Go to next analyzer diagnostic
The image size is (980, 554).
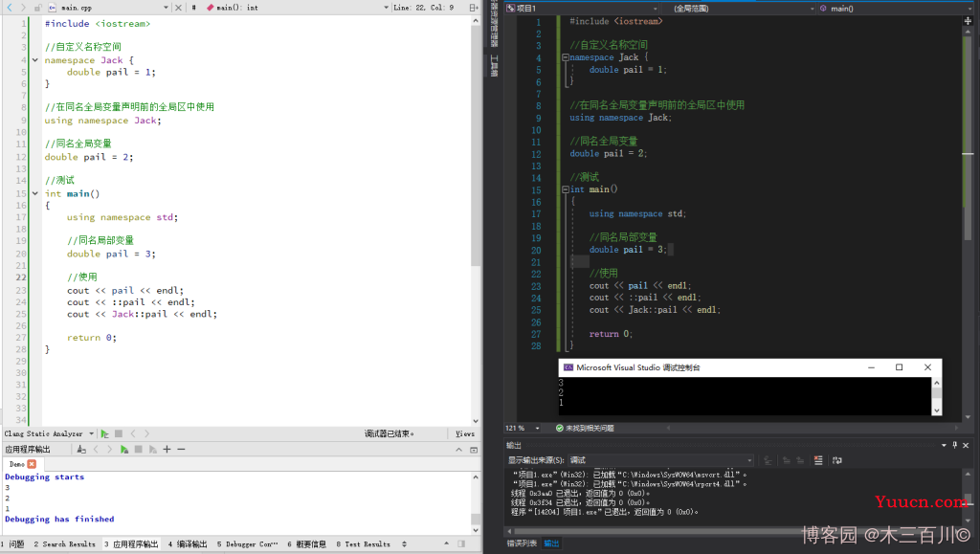coord(146,433)
